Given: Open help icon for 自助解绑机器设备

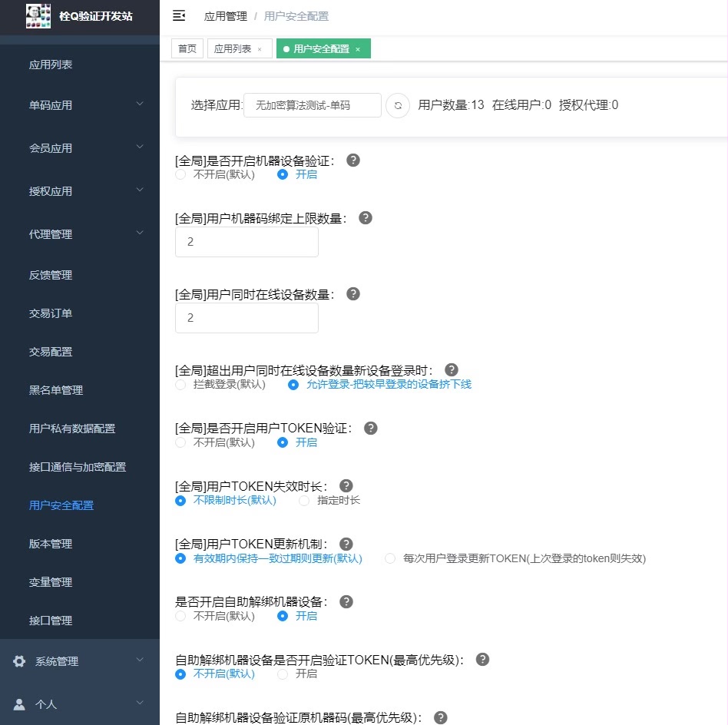Looking at the screenshot, I should tap(346, 601).
